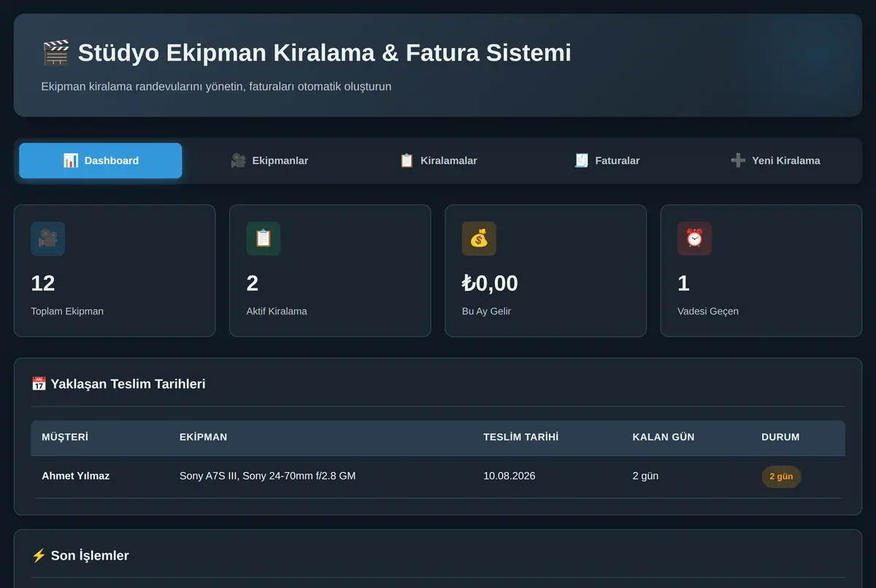Click "Sony A7S III, Sony 24-70mm f/2.8 GM" cell
Image resolution: width=876 pixels, height=588 pixels.
click(x=267, y=476)
